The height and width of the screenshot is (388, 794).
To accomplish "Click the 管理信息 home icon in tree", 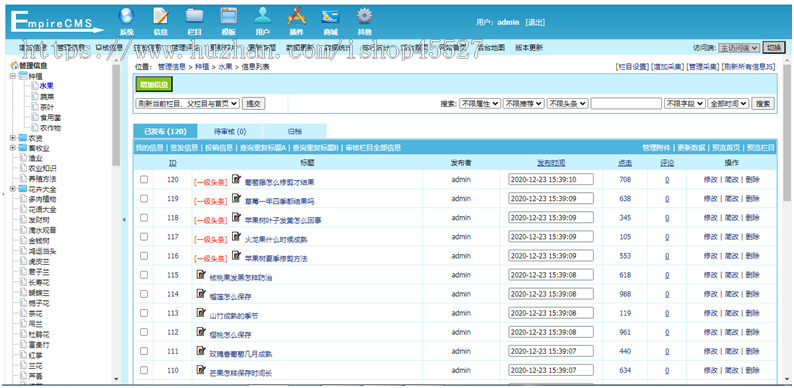I will [x=14, y=65].
